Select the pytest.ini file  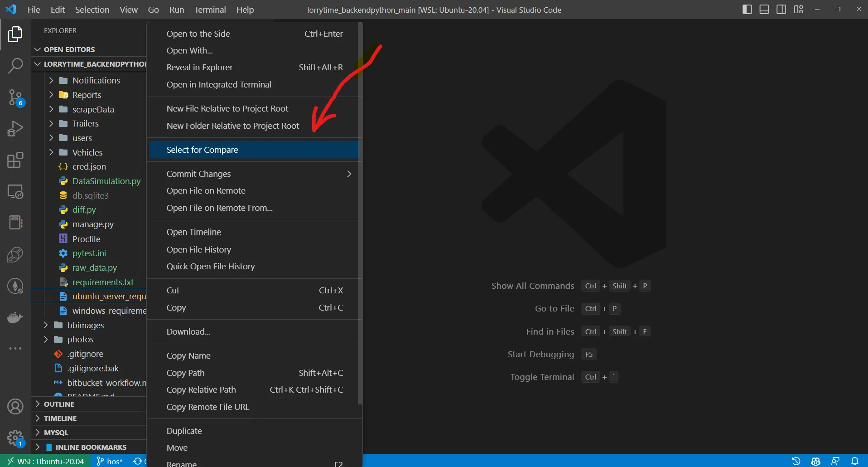pos(89,253)
